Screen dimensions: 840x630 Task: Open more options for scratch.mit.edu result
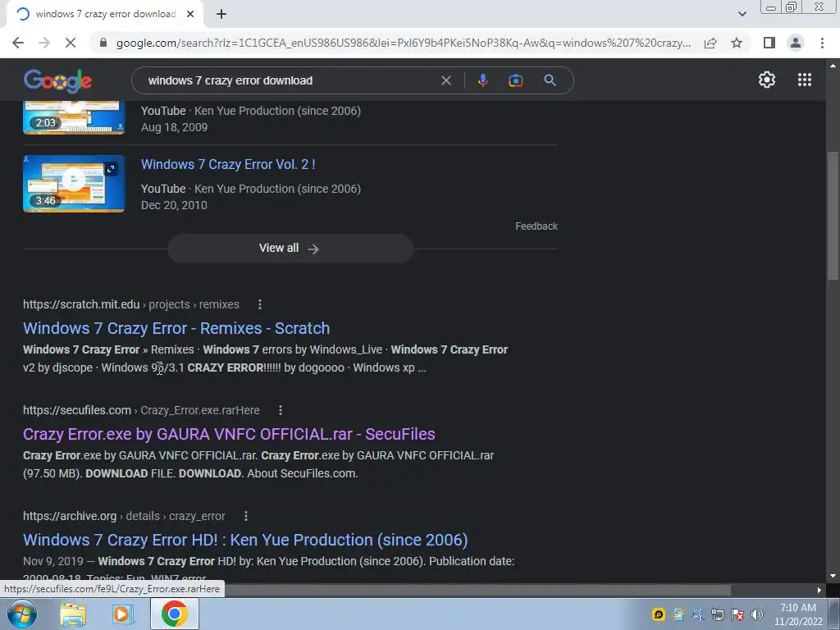260,304
